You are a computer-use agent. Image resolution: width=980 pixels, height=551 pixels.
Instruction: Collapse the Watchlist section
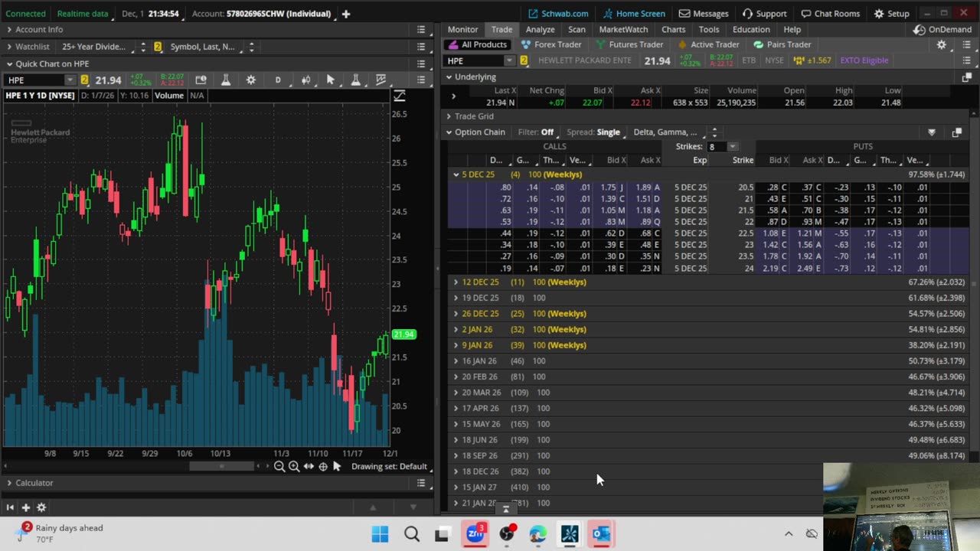point(9,47)
